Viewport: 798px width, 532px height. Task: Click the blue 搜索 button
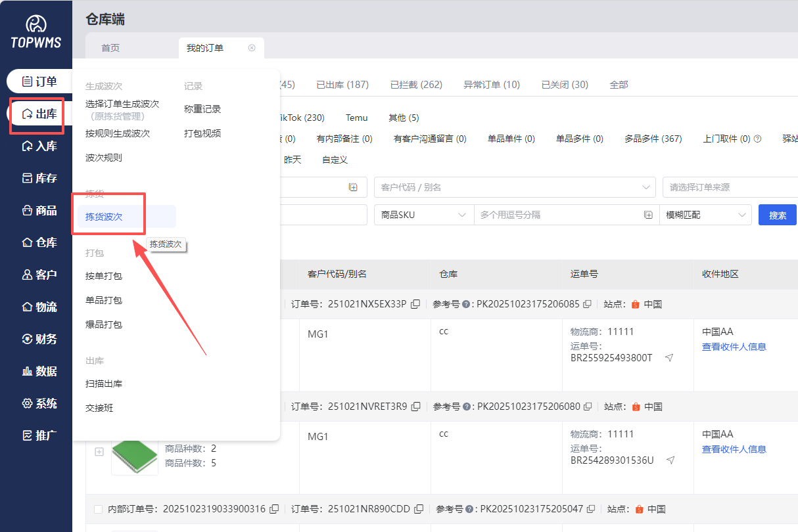[x=778, y=215]
